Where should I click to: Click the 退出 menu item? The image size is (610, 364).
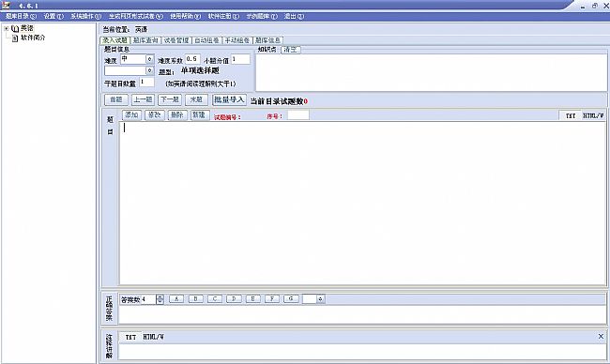[x=294, y=16]
